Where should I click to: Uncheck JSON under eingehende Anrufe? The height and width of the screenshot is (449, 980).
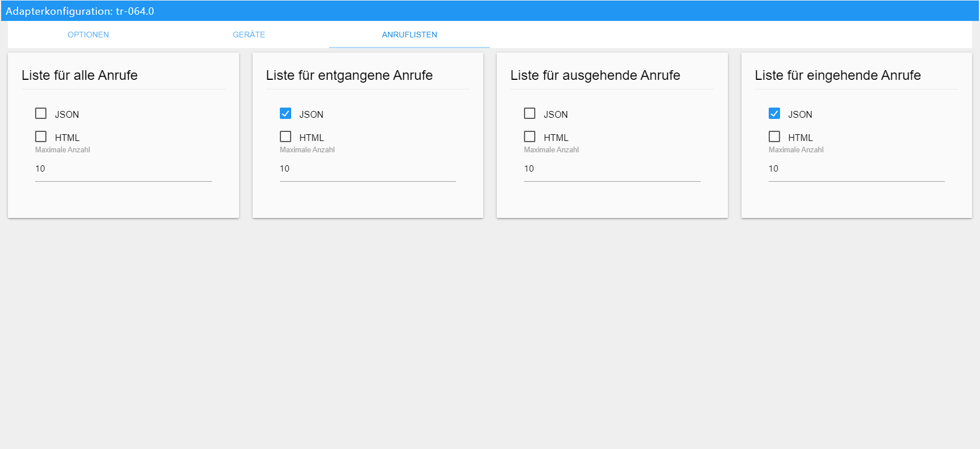coord(774,114)
